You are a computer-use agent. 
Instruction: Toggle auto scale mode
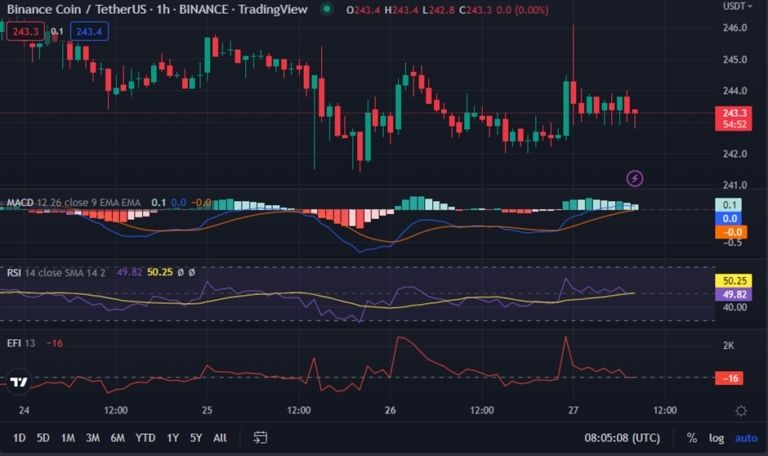[746, 438]
